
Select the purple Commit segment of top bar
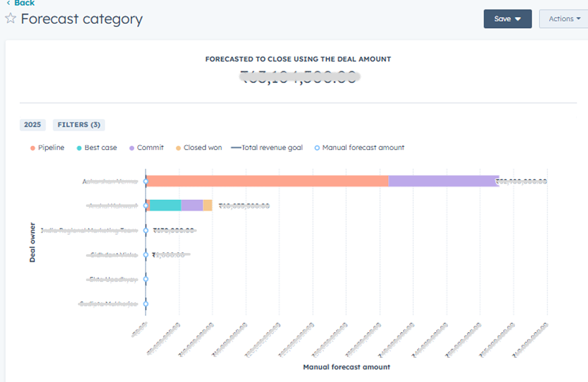[443, 181]
